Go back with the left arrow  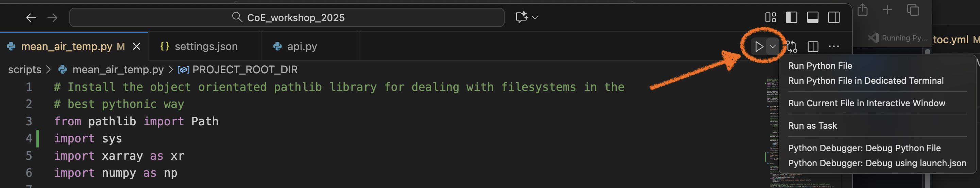pos(31,18)
